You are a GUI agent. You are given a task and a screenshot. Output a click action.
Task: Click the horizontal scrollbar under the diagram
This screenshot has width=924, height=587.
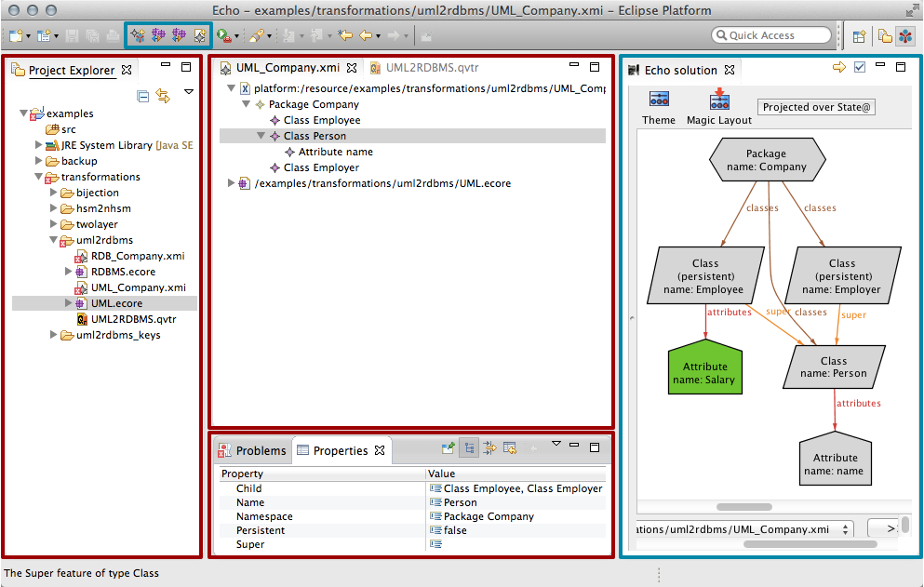pyautogui.click(x=743, y=507)
